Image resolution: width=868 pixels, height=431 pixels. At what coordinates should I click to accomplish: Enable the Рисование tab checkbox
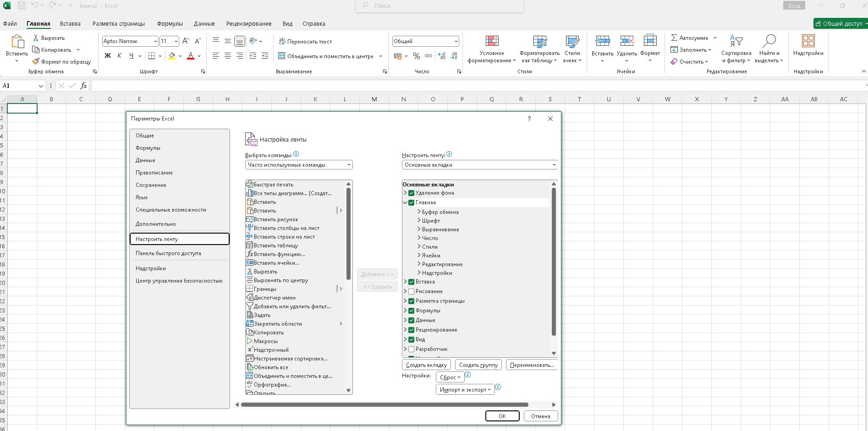tap(411, 291)
